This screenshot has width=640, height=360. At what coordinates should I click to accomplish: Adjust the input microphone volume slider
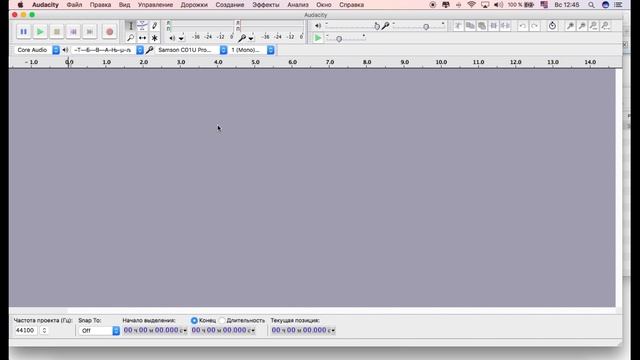pyautogui.click(x=418, y=26)
